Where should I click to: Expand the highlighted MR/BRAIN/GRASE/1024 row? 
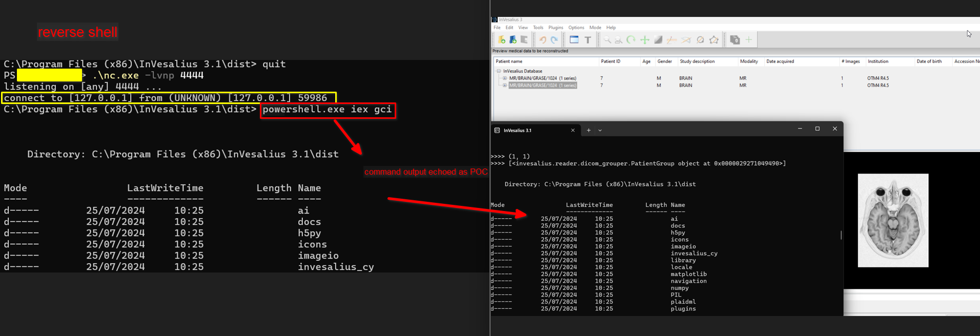click(505, 86)
